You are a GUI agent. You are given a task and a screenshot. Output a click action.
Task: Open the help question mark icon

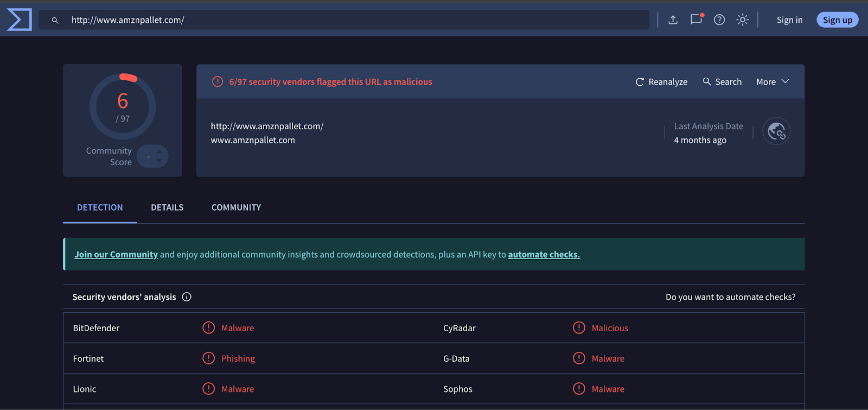coord(719,20)
